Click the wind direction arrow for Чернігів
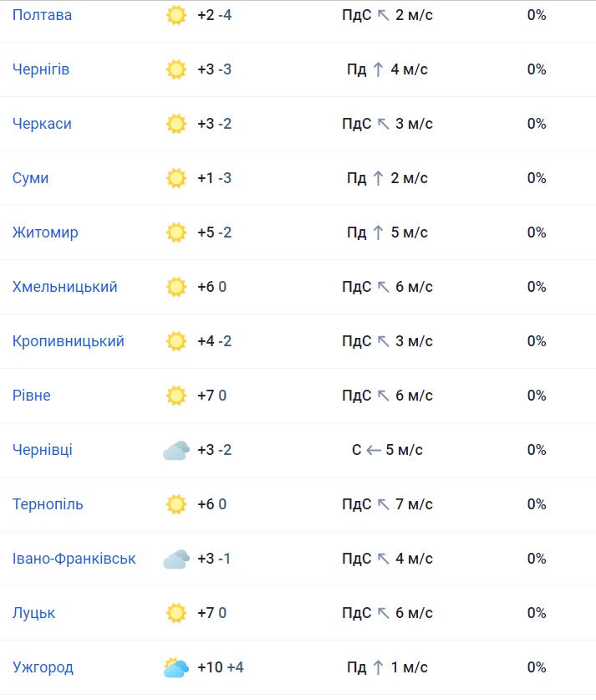Image resolution: width=596 pixels, height=700 pixels. pyautogui.click(x=379, y=69)
